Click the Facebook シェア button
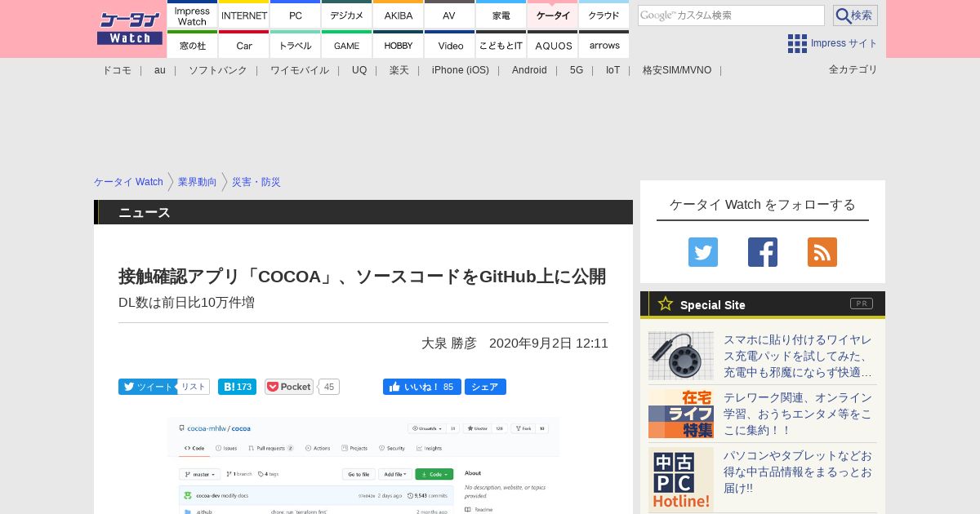This screenshot has width=980, height=514. [x=485, y=387]
